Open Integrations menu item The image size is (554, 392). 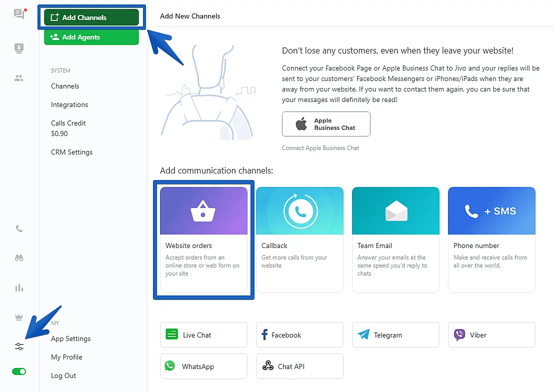point(69,104)
